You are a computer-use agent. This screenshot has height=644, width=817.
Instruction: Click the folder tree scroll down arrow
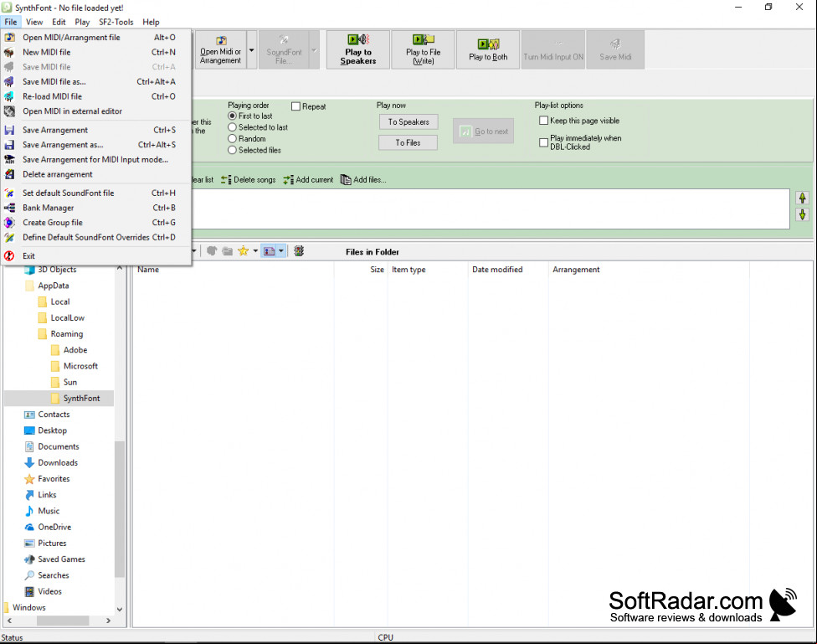(120, 609)
